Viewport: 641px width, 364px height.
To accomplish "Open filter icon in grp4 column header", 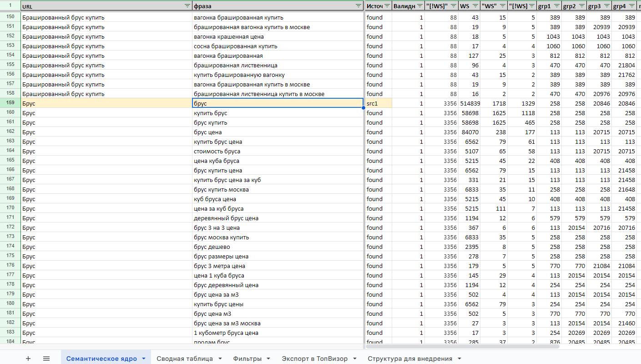I will click(631, 6).
